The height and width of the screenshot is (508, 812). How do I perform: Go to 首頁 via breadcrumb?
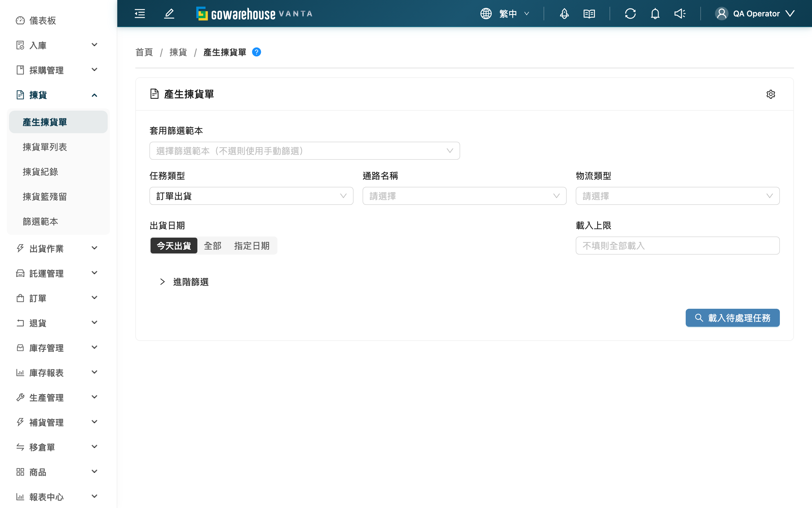144,52
